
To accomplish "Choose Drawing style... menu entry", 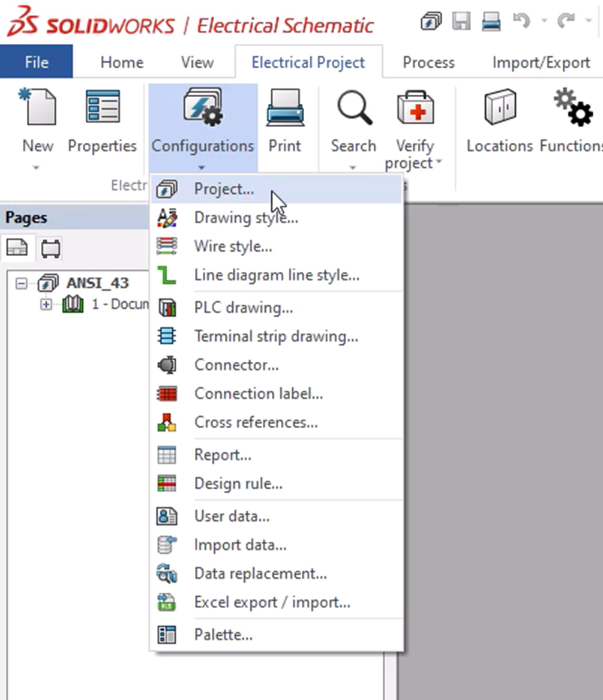I will [x=277, y=218].
